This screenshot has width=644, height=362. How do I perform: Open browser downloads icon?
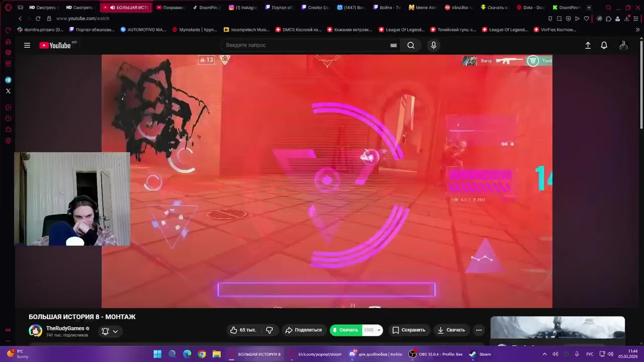tap(627, 19)
